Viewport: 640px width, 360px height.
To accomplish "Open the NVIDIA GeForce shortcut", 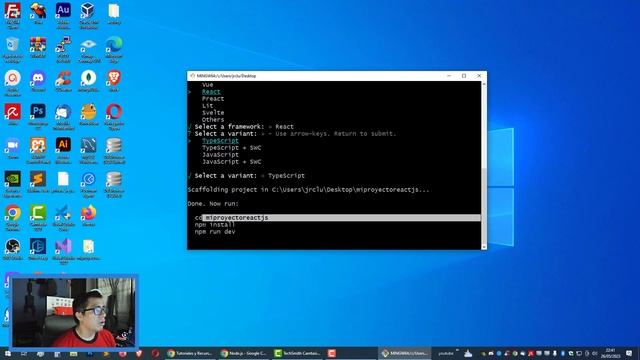I will tap(12, 179).
